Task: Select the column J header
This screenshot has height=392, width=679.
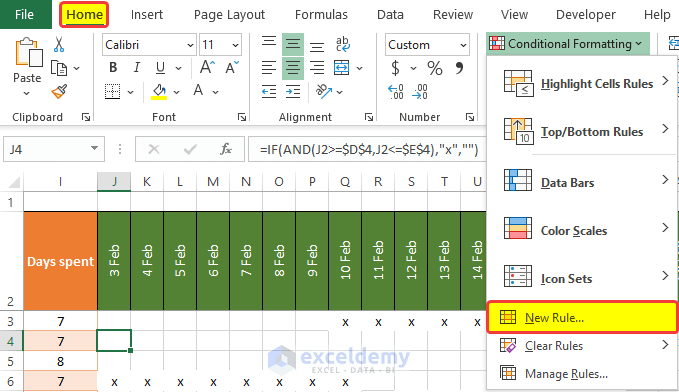Action: (x=114, y=181)
